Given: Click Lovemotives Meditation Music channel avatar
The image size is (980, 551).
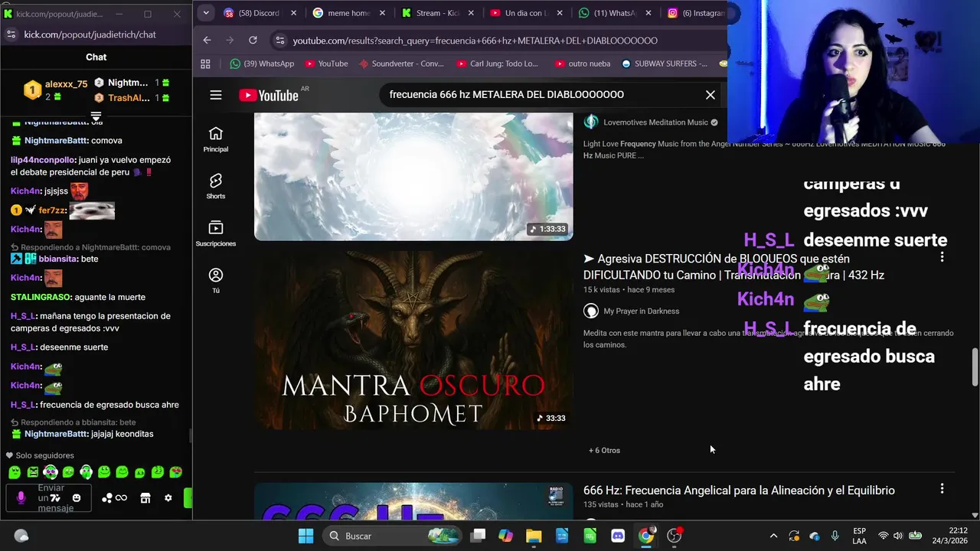Looking at the screenshot, I should (590, 122).
